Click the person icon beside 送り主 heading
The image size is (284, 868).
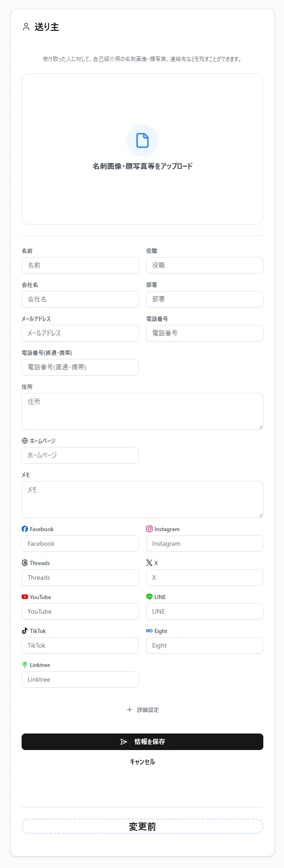click(x=26, y=27)
